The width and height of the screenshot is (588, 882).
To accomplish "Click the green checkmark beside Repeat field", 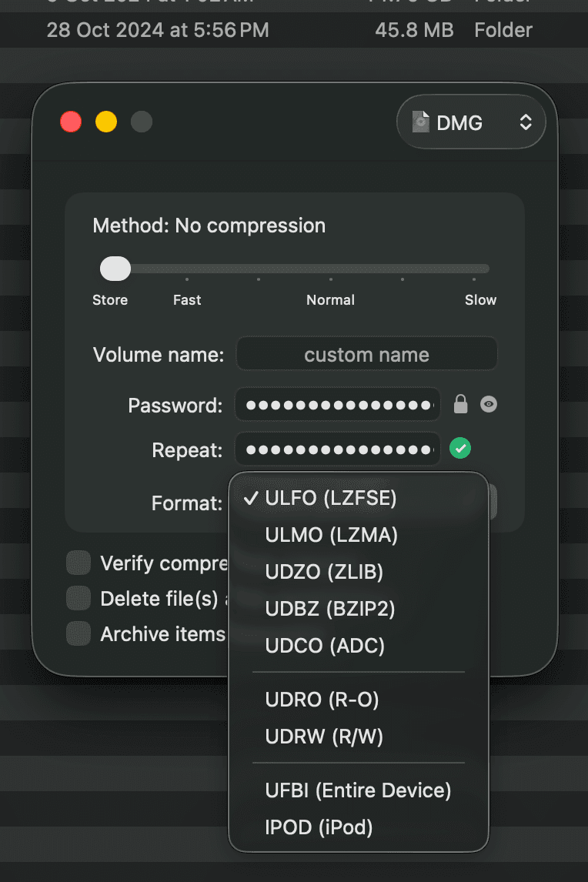I will pyautogui.click(x=460, y=448).
